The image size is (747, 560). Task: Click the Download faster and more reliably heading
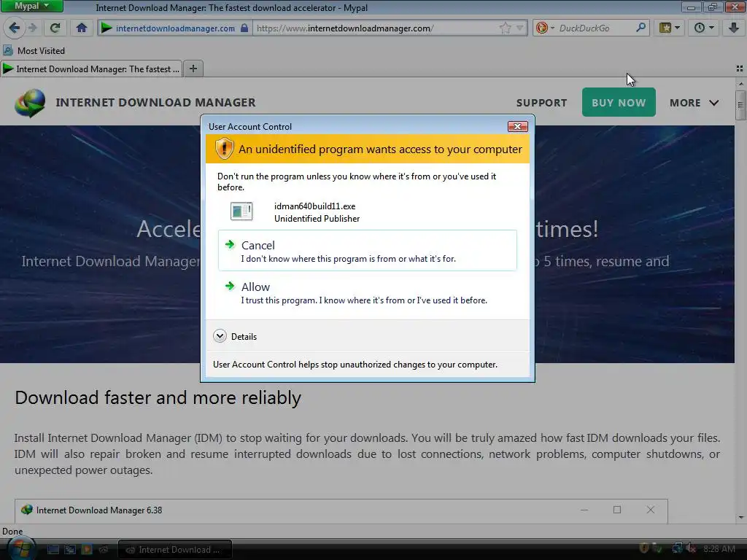(x=158, y=397)
